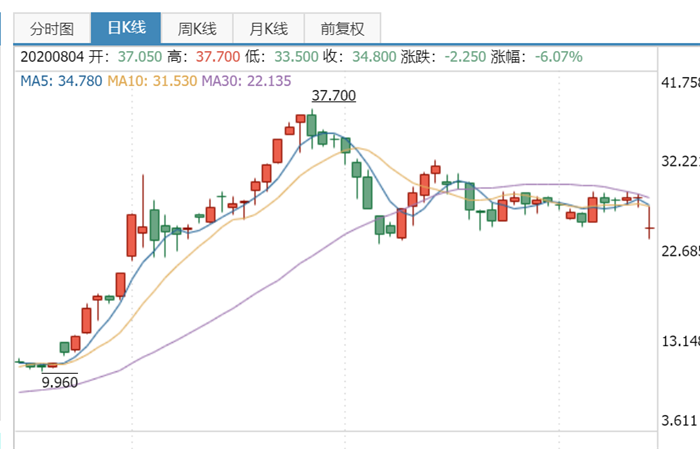
Task: Click the 前复权 option
Action: coord(342,29)
